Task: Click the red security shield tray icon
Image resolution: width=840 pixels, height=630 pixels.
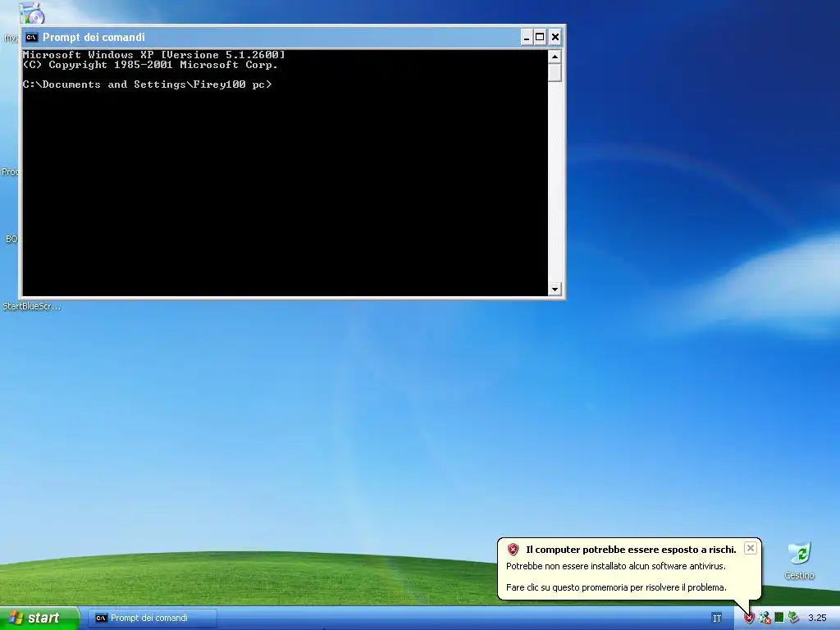Action: tap(749, 619)
